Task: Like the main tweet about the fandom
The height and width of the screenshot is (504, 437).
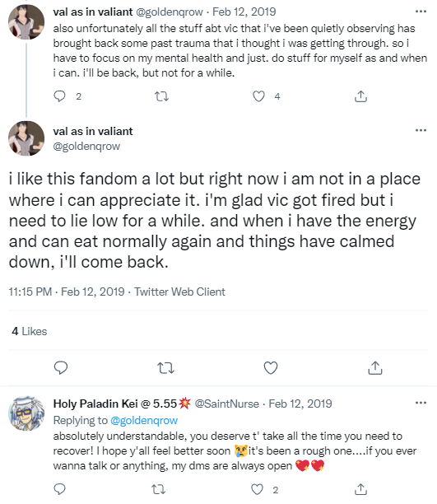Action: tap(271, 368)
